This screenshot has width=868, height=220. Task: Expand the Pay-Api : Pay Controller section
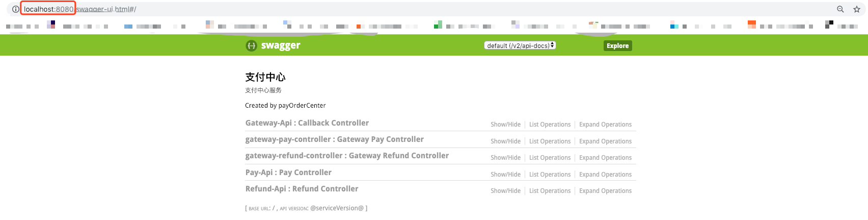pos(288,173)
